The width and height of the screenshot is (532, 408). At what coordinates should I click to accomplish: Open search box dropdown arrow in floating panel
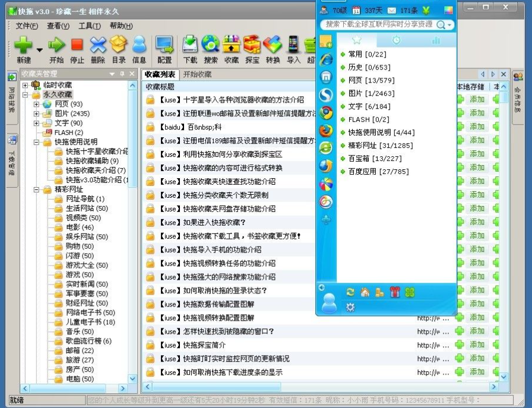click(449, 25)
